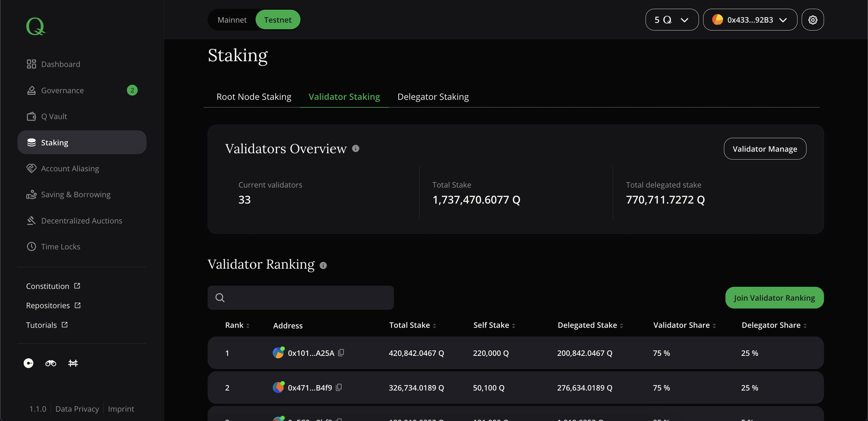The height and width of the screenshot is (421, 868).
Task: Open Root Node Staking tab
Action: [x=253, y=97]
